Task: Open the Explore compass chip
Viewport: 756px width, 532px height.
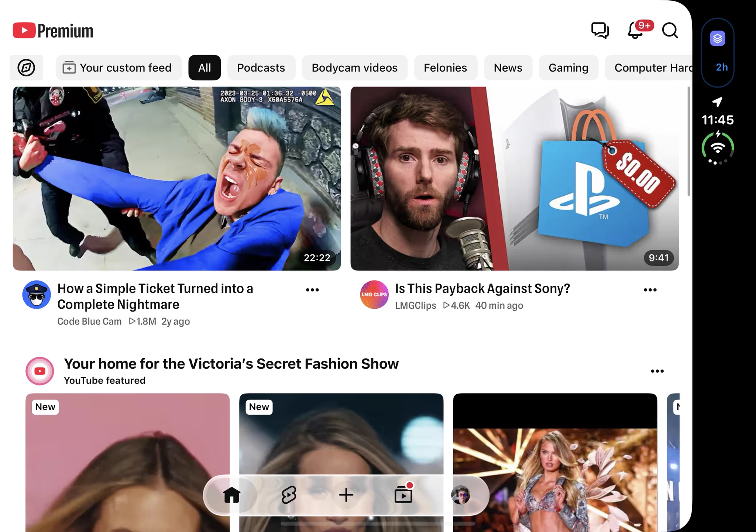Action: click(26, 68)
